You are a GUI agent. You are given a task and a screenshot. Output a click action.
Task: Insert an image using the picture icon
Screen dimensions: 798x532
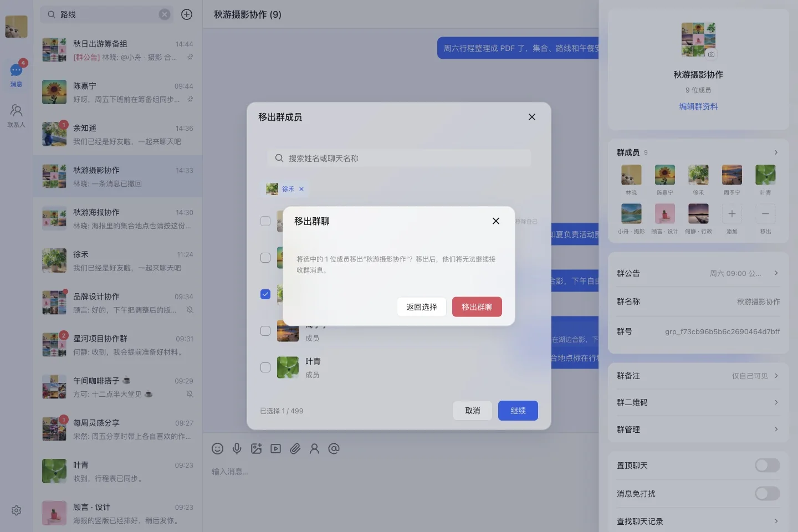point(257,449)
